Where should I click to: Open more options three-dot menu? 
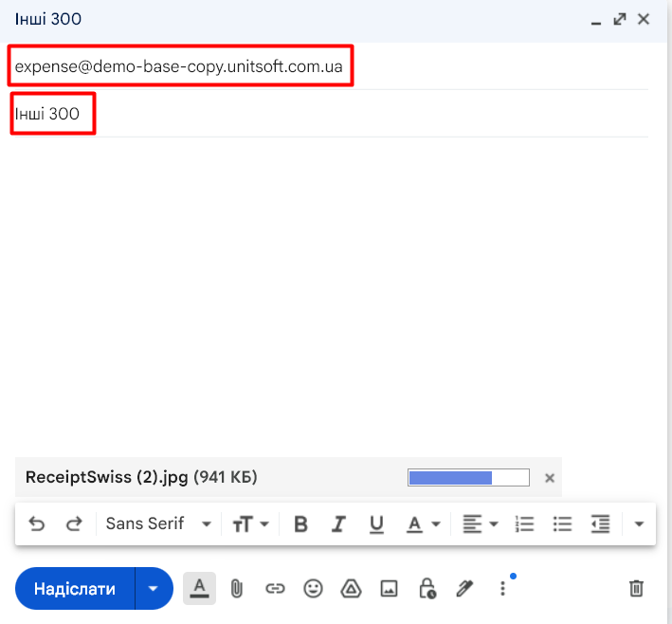coord(502,589)
